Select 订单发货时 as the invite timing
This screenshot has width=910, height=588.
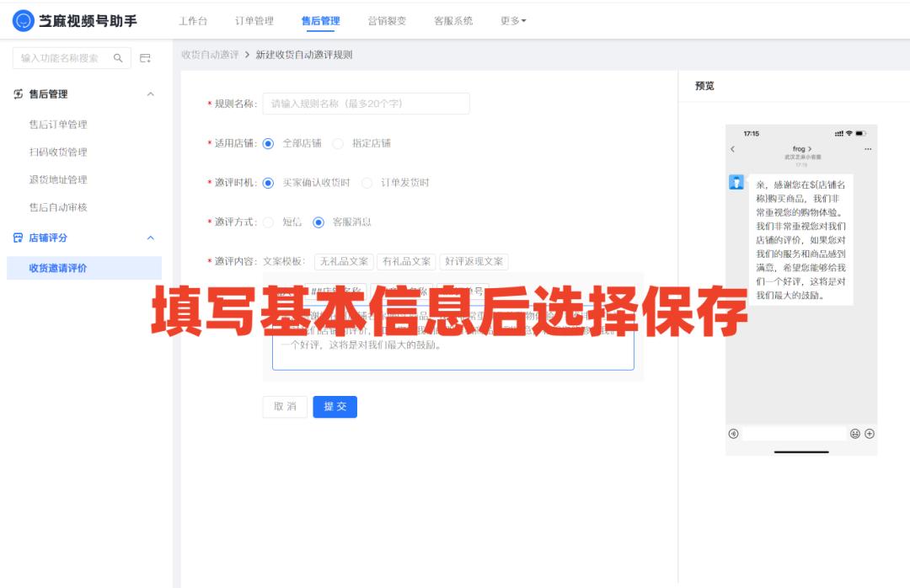click(x=367, y=183)
